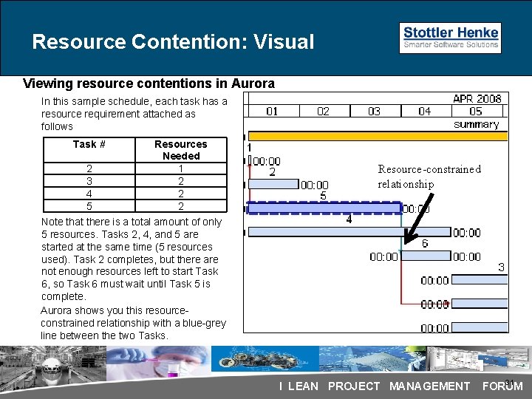This screenshot has width=532, height=399.
Task: Click the airplane hangar thumbnail in footer
Action: tap(53, 367)
